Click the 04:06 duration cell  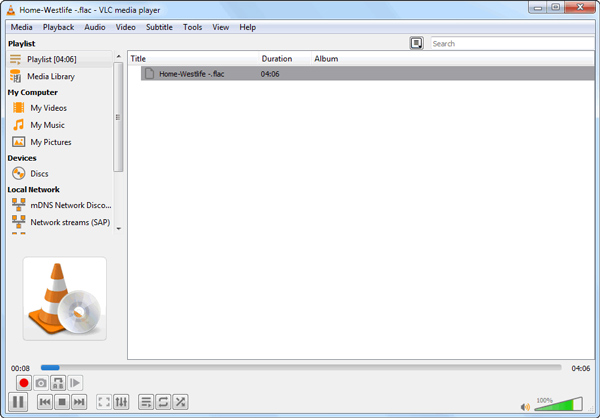[x=270, y=74]
